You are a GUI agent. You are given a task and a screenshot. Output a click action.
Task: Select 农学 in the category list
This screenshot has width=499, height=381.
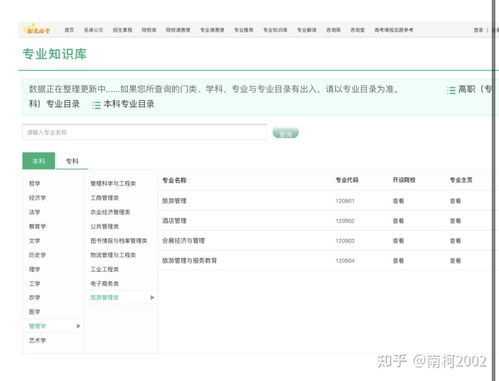[x=34, y=298]
